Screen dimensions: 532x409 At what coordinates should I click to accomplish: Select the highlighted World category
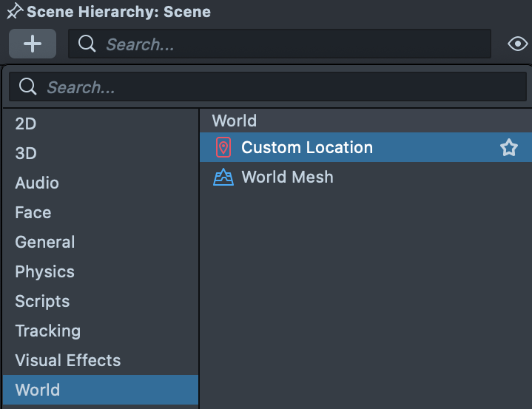tap(38, 390)
